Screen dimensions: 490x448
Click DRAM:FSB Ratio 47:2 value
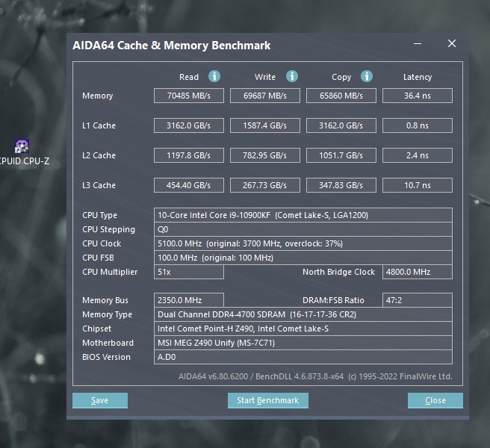[418, 300]
